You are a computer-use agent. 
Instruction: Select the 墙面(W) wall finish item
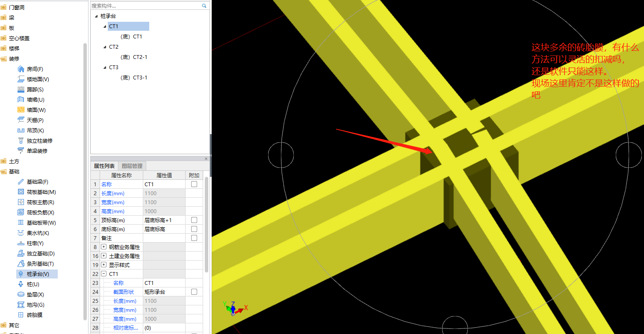coord(31,110)
